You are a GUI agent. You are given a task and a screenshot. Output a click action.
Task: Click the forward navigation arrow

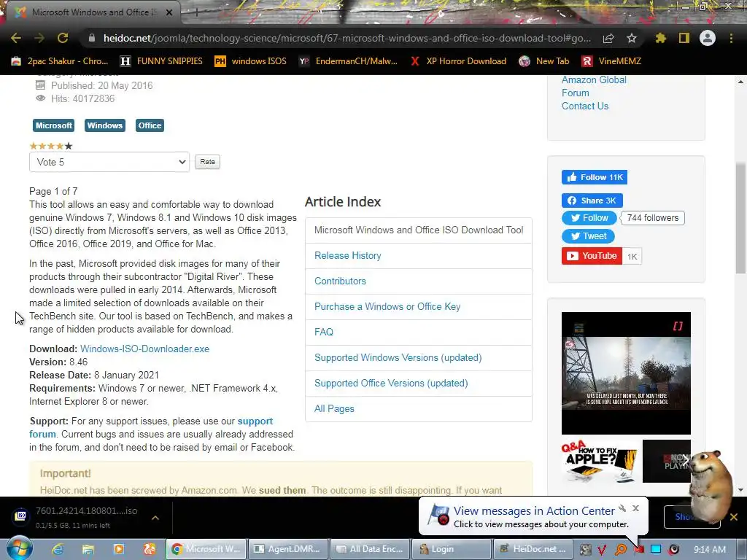coord(39,38)
